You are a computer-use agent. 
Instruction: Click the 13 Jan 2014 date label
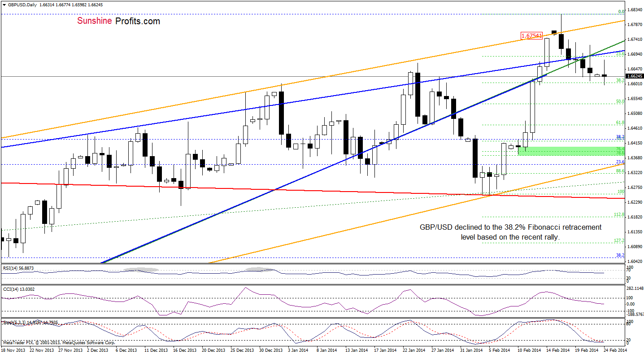click(357, 350)
